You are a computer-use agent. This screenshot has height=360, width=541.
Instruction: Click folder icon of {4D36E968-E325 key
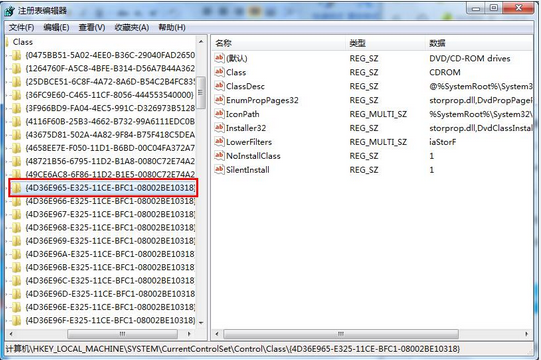16,227
